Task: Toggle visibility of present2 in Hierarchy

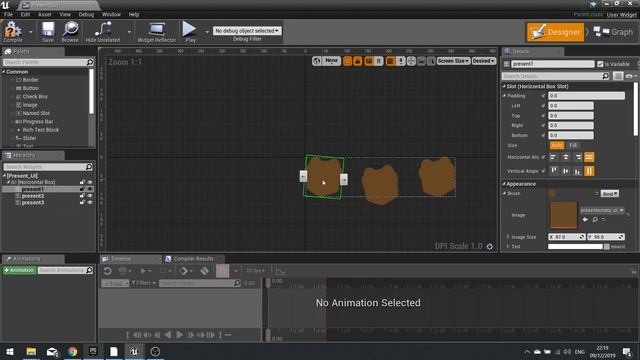Action: pos(90,196)
